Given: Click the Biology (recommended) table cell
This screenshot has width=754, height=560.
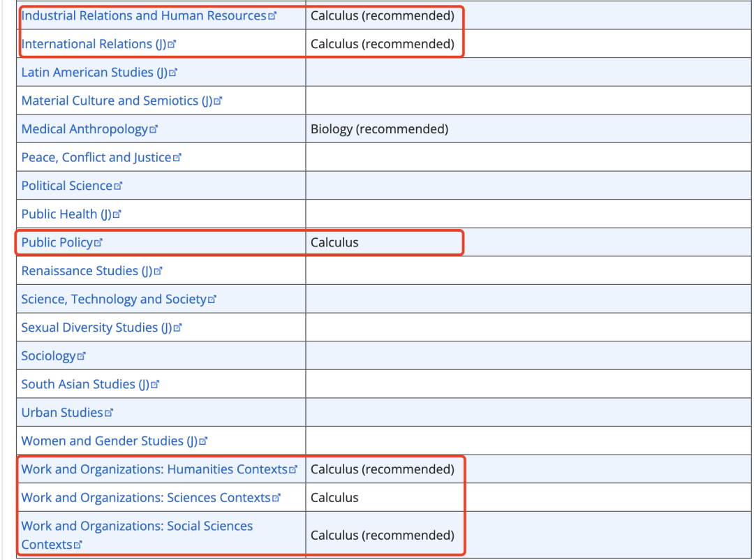Looking at the screenshot, I should [x=379, y=129].
